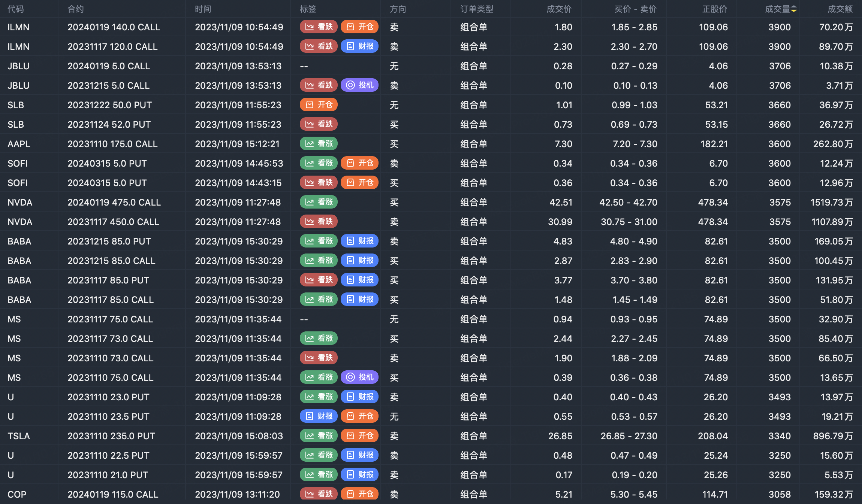Click the 看涨 tag on AAPL 175.0 CALL row
The width and height of the screenshot is (862, 504).
319,143
